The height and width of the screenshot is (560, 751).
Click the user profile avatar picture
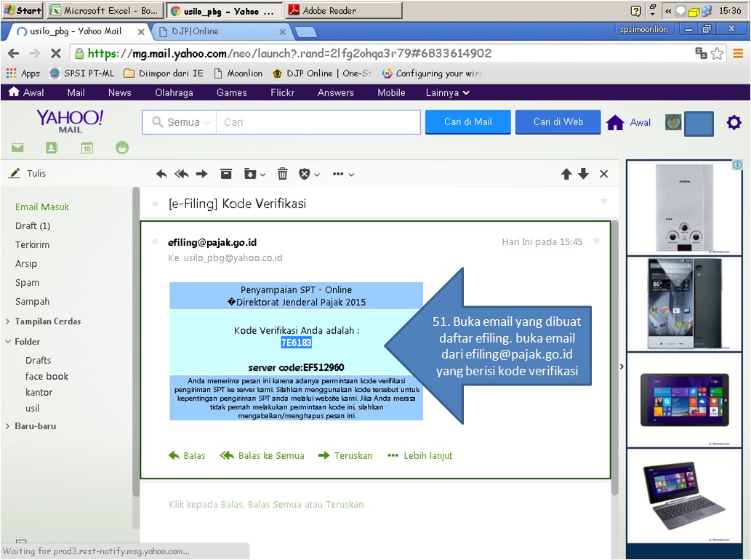coord(673,122)
